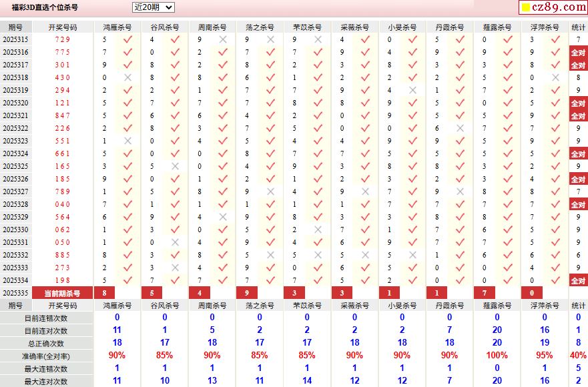Click the 100% accuracy value for 薤露杀号
Screen dimensions: 588x387
[x=497, y=355]
